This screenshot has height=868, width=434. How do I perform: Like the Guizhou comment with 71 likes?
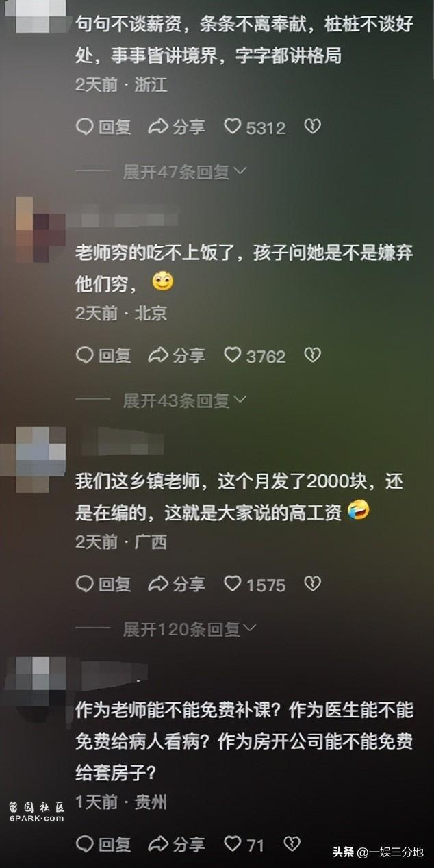pyautogui.click(x=244, y=844)
